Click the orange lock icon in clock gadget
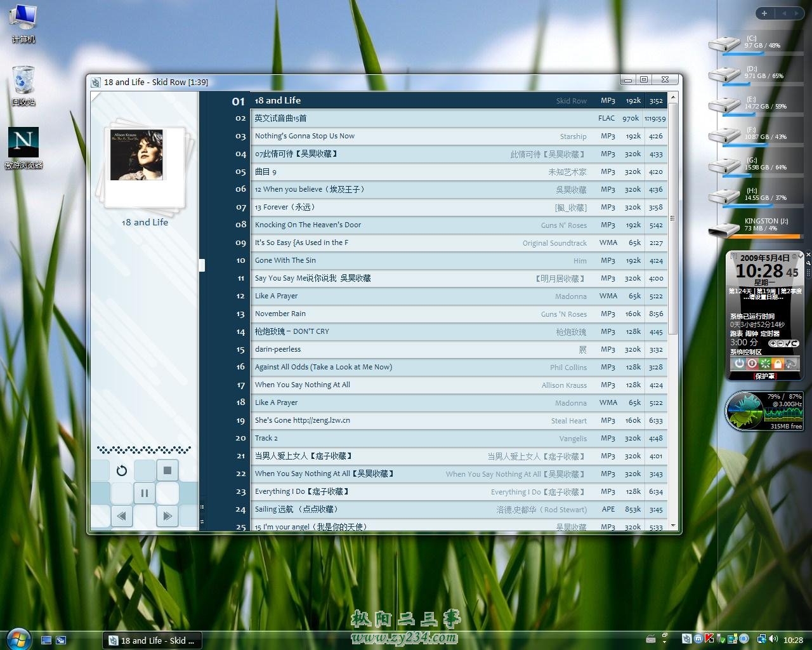The width and height of the screenshot is (812, 650). (778, 364)
